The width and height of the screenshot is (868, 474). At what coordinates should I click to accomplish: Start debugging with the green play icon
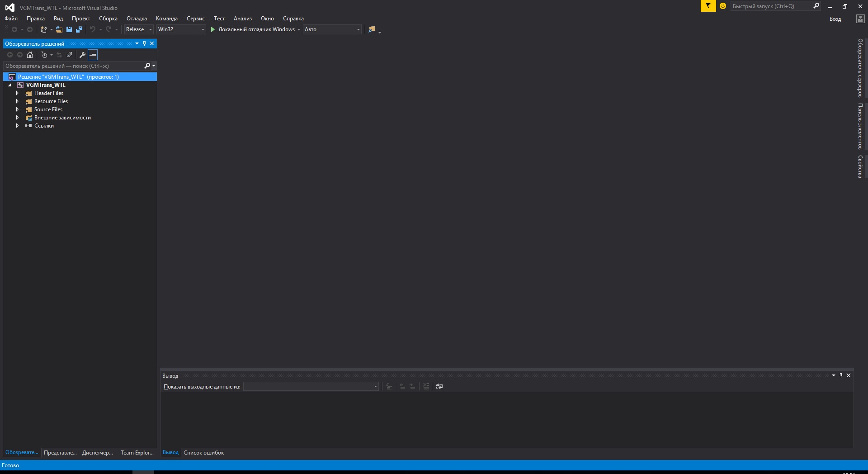213,29
